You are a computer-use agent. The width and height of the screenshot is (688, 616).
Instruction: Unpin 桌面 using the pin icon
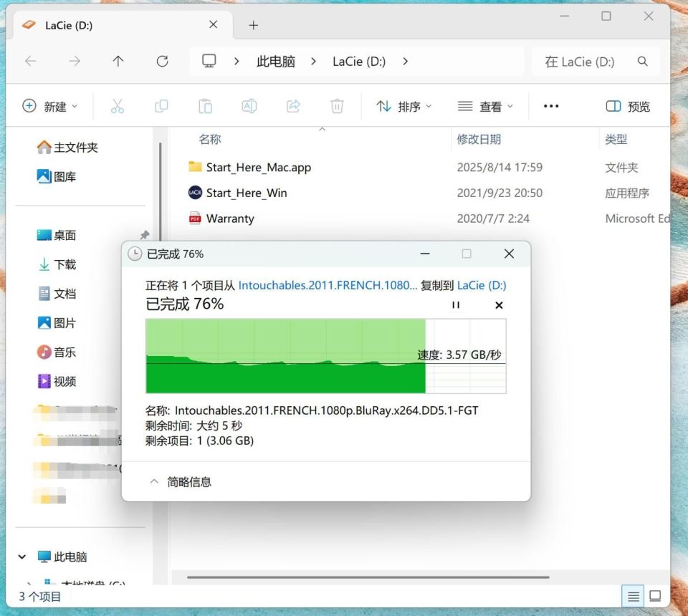[144, 235]
